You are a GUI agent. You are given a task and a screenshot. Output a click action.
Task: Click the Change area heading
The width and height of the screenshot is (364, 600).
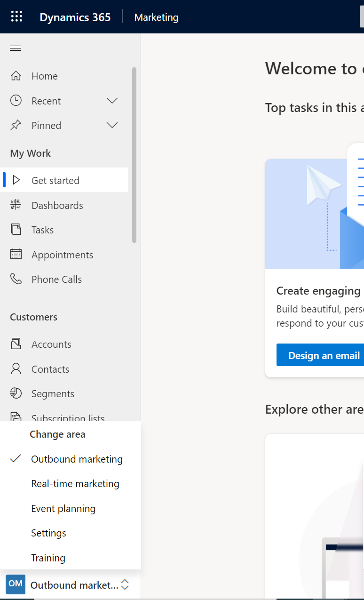[x=57, y=434]
